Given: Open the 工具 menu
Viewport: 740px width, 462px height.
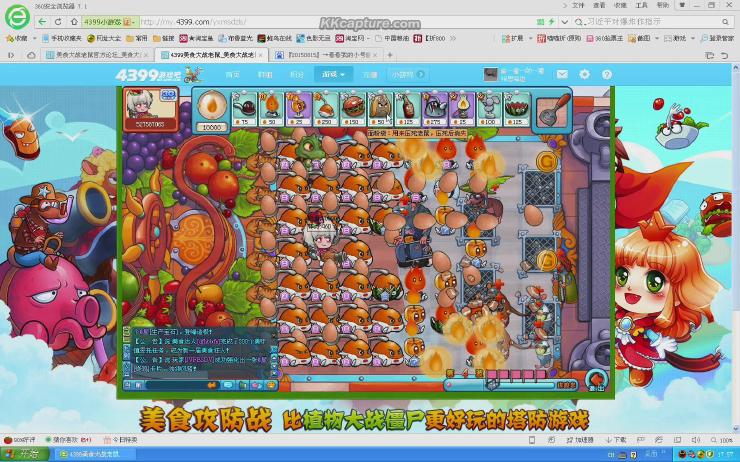Looking at the screenshot, I should click(x=642, y=5).
